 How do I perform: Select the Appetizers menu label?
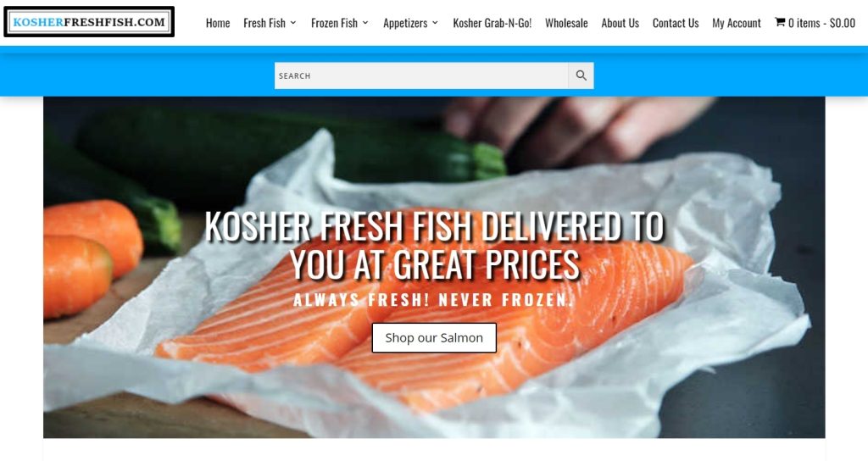[x=405, y=23]
